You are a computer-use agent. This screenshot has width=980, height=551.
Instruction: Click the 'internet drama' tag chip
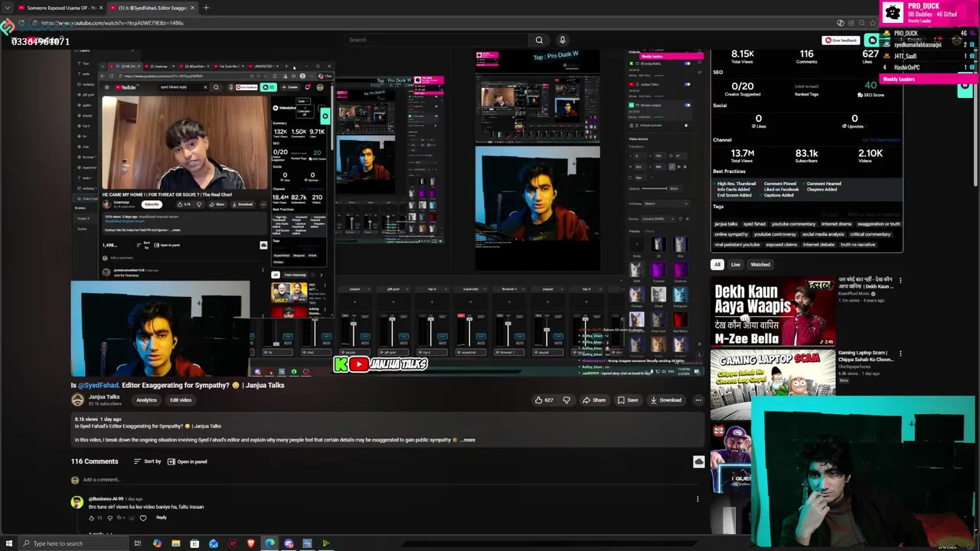pos(836,224)
